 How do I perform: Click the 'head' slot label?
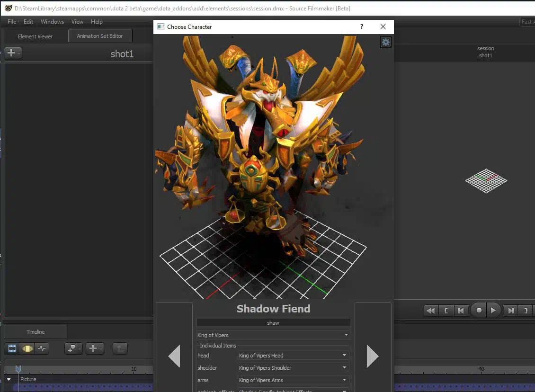[203, 356]
